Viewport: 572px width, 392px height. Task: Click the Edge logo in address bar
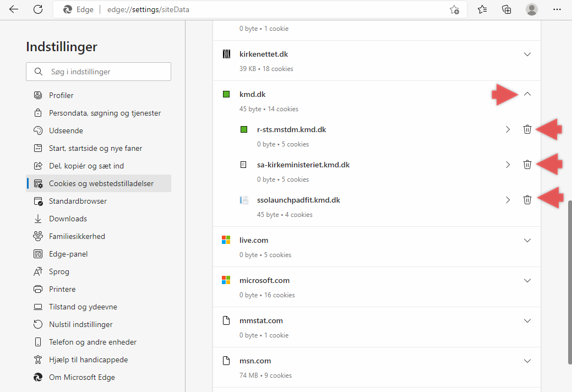(68, 9)
